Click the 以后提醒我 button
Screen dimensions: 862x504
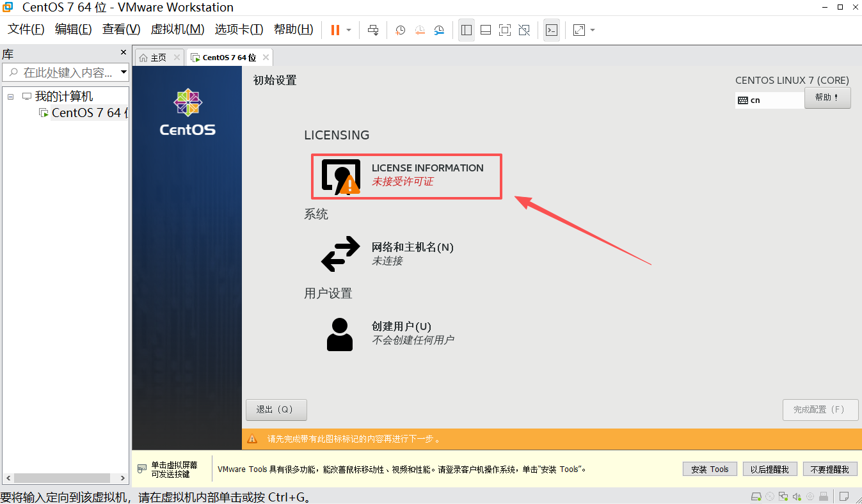click(x=770, y=469)
